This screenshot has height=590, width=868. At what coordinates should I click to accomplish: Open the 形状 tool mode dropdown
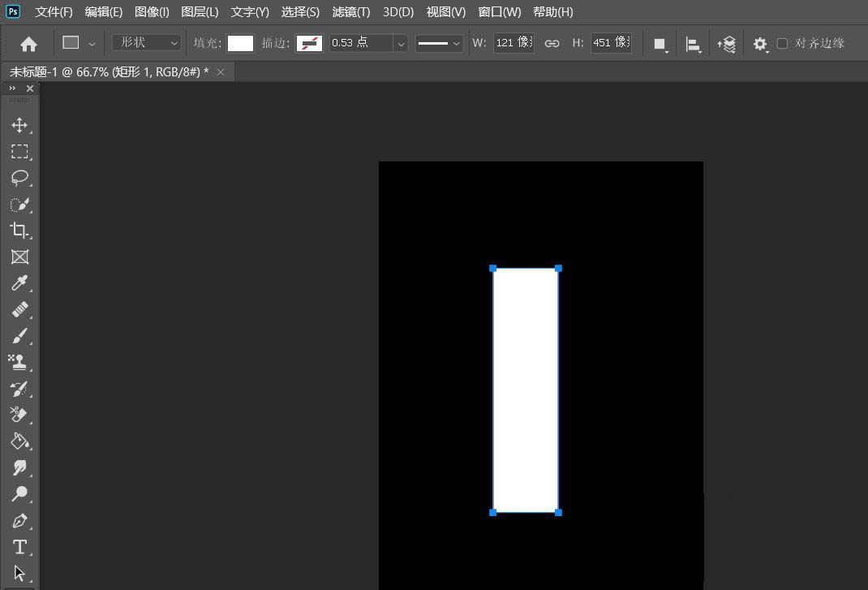point(147,43)
